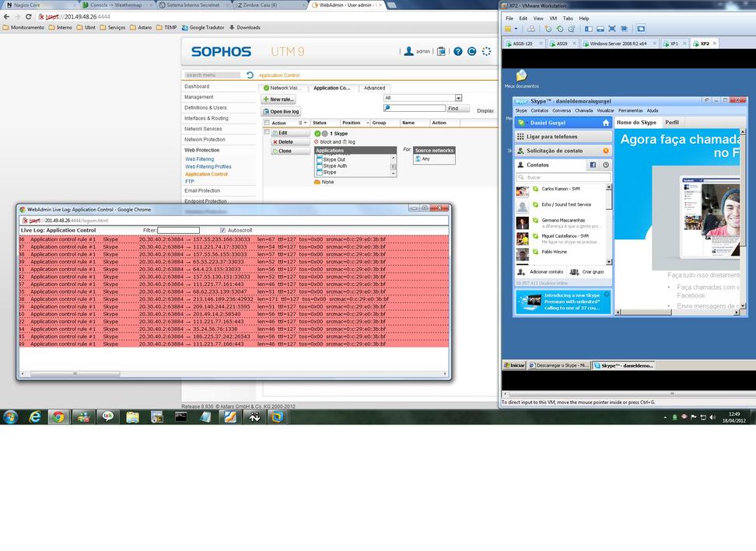
Task: Click the recent history clock icon in Skype
Action: (606, 165)
